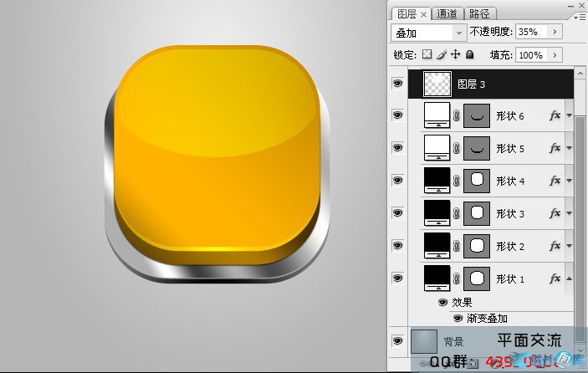Click the layers list scroll-up arrow
Screen dimensions: 588x373
click(x=580, y=73)
